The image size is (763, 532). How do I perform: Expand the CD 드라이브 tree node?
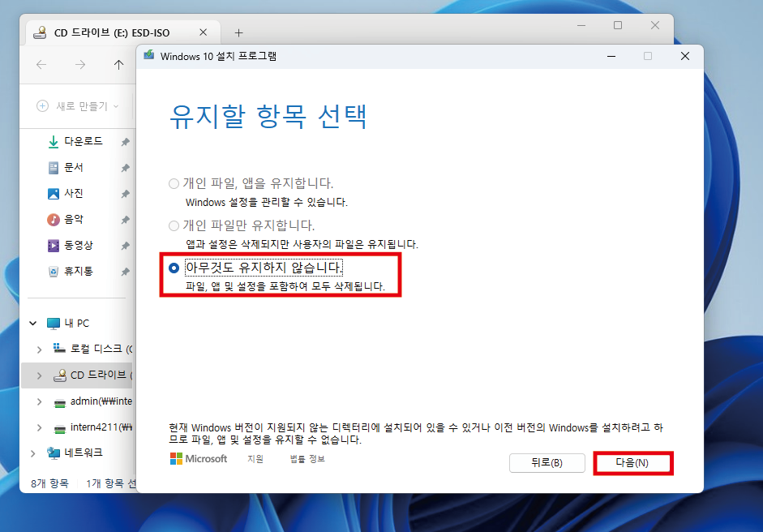tap(40, 375)
